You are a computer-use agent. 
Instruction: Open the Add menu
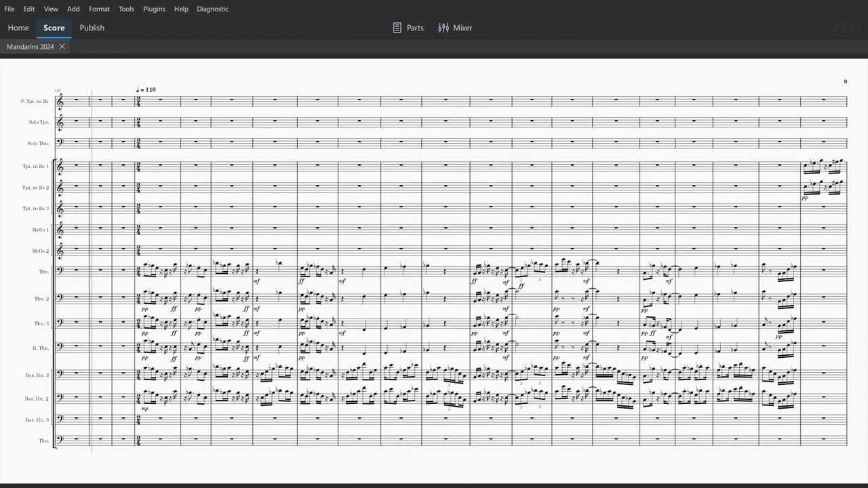(x=73, y=9)
